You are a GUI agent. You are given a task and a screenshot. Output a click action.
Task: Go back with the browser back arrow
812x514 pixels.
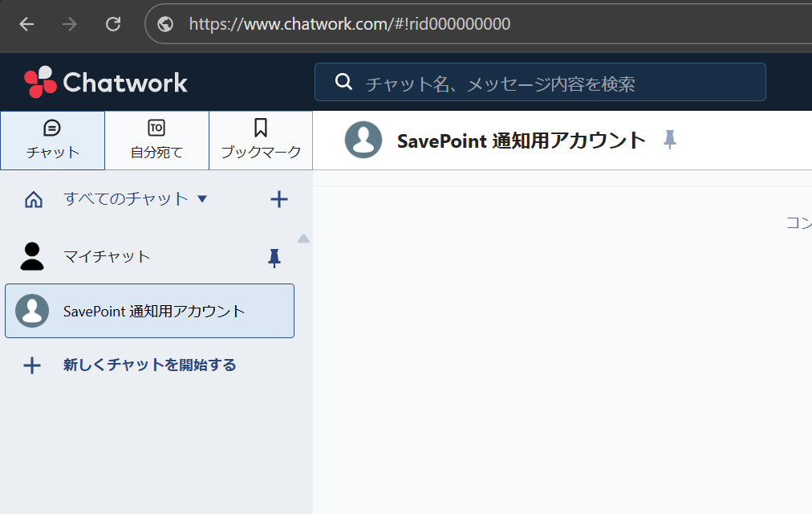click(x=26, y=24)
